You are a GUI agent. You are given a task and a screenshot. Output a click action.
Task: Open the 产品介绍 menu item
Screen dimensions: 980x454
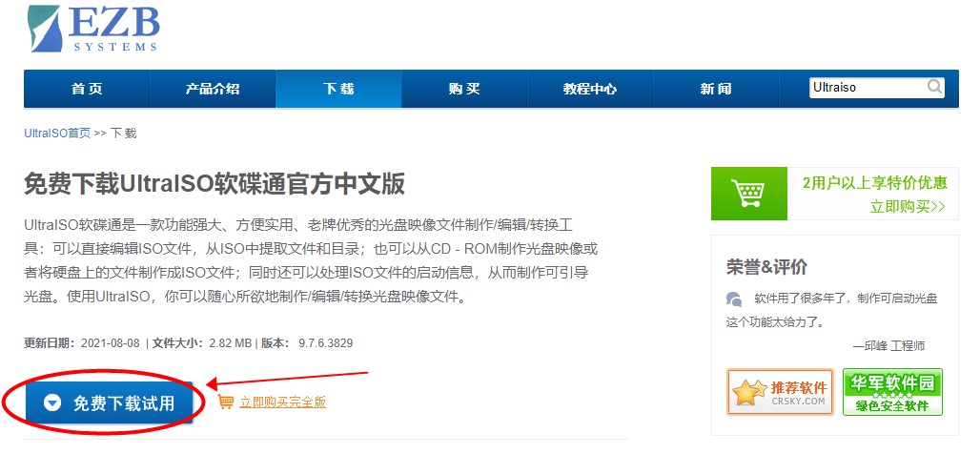213,89
